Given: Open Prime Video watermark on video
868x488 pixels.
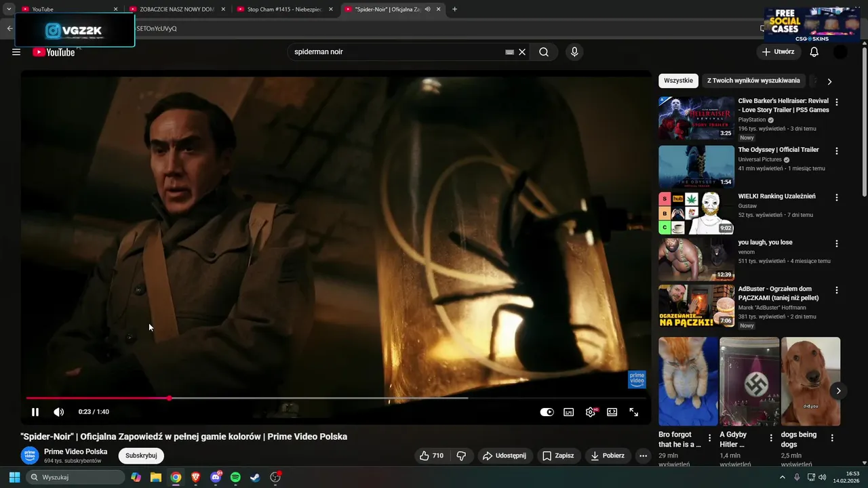Looking at the screenshot, I should tap(637, 380).
